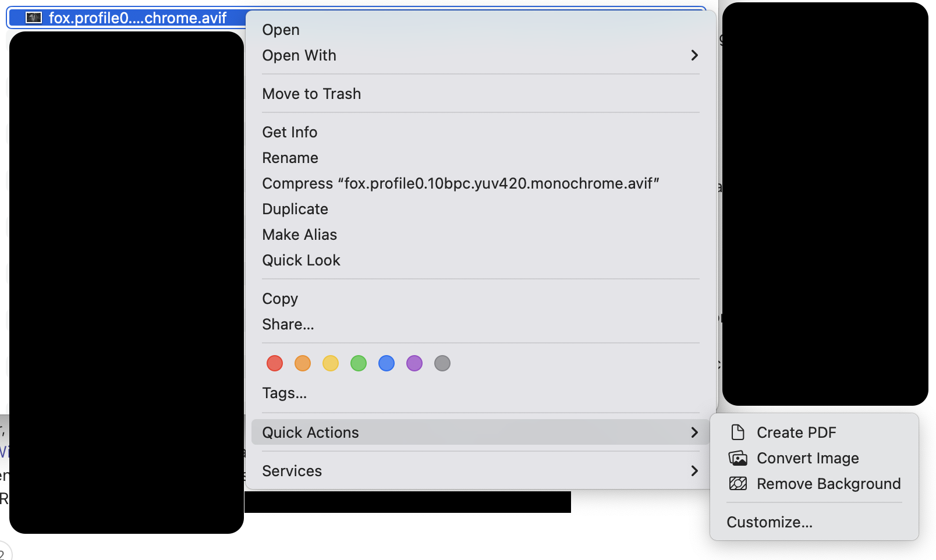Click the image file icon beside fox.profile0 filename
Screen dimensions: 936x560
click(x=34, y=18)
